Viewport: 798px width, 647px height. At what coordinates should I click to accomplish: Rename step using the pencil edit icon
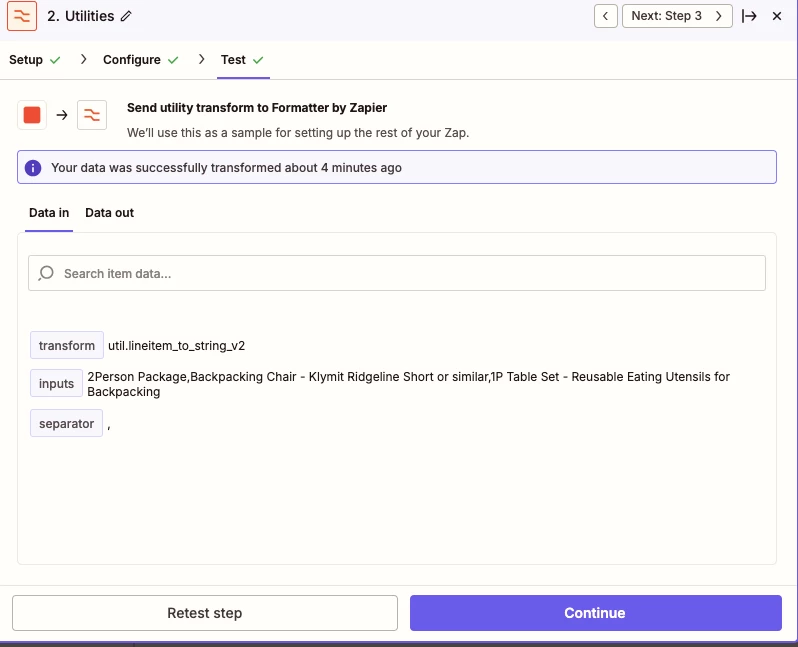point(126,16)
